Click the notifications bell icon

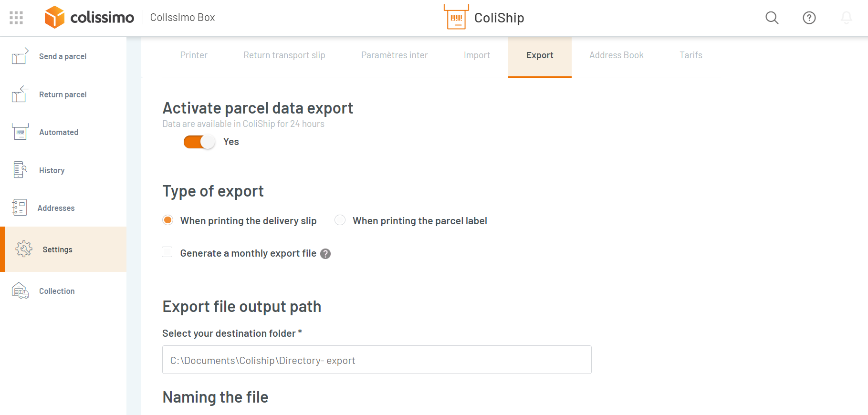pyautogui.click(x=846, y=18)
